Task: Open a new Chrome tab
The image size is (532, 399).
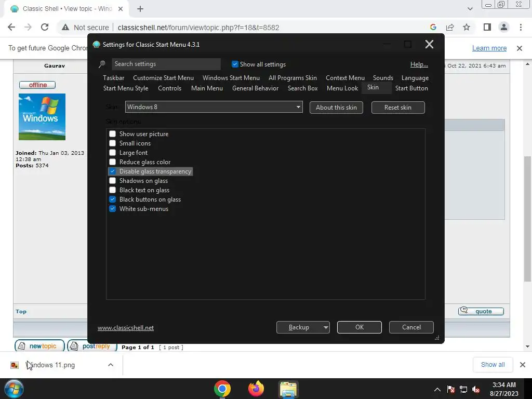Action: [x=140, y=9]
